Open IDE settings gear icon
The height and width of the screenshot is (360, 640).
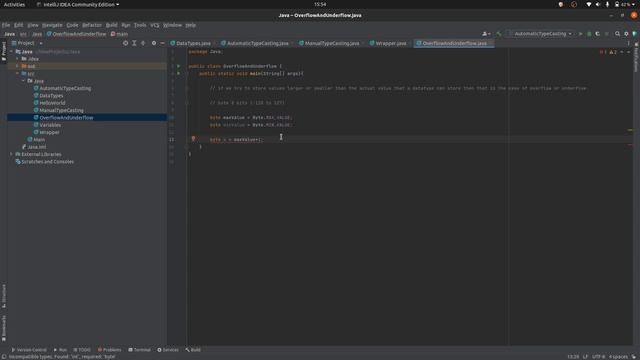point(626,34)
